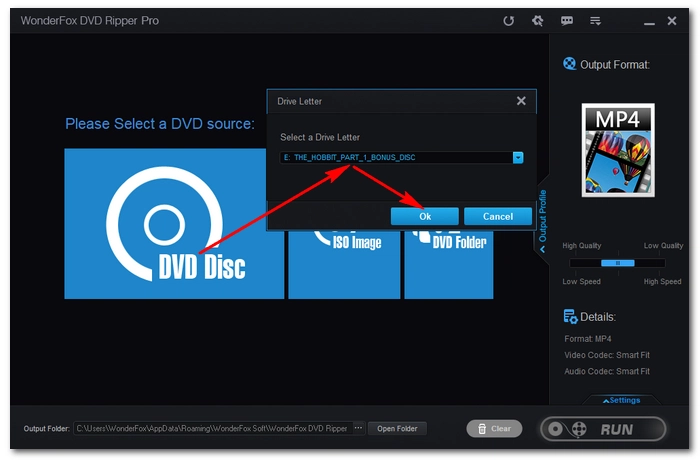Image resolution: width=700 pixels, height=460 pixels.
Task: Click the 'Low Speed' slider label
Action: 581,281
